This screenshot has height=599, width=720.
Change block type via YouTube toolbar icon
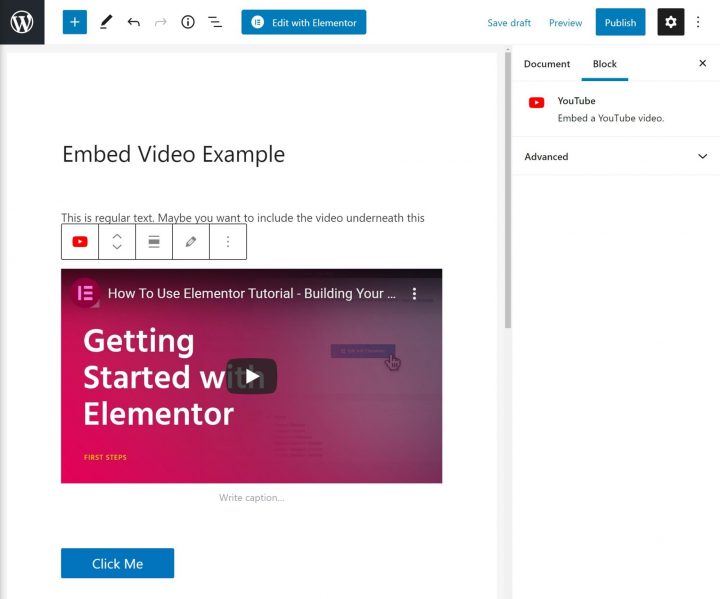80,242
